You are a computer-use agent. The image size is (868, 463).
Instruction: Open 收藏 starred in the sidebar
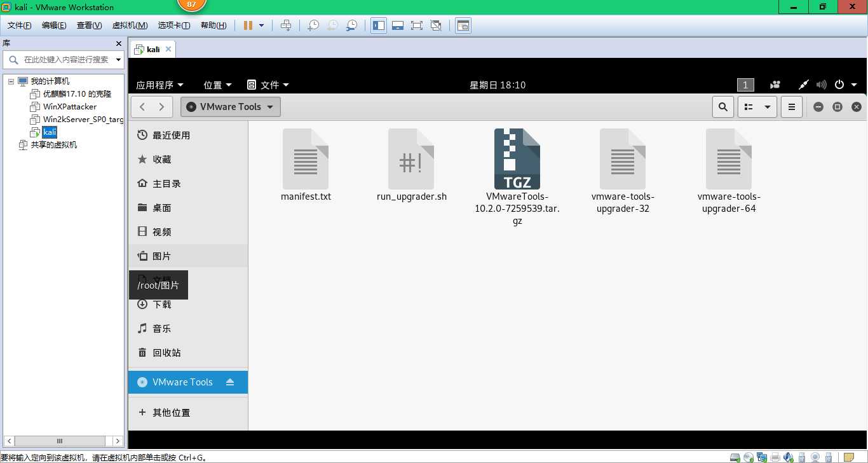[188, 160]
